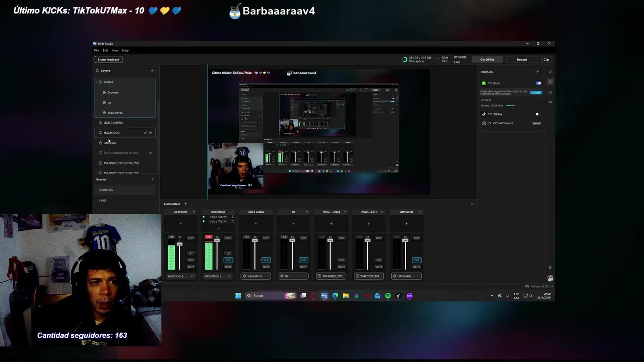Toggle visibility of the NXSM2200 layer
Image resolution: width=644 pixels, height=362 pixels.
tap(150, 133)
